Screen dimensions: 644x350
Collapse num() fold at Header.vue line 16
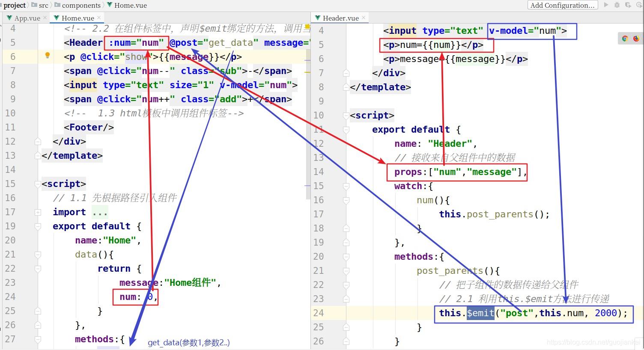(x=346, y=200)
